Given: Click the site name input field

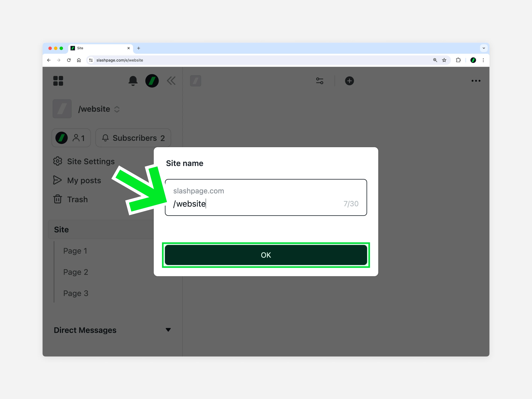Looking at the screenshot, I should click(266, 197).
